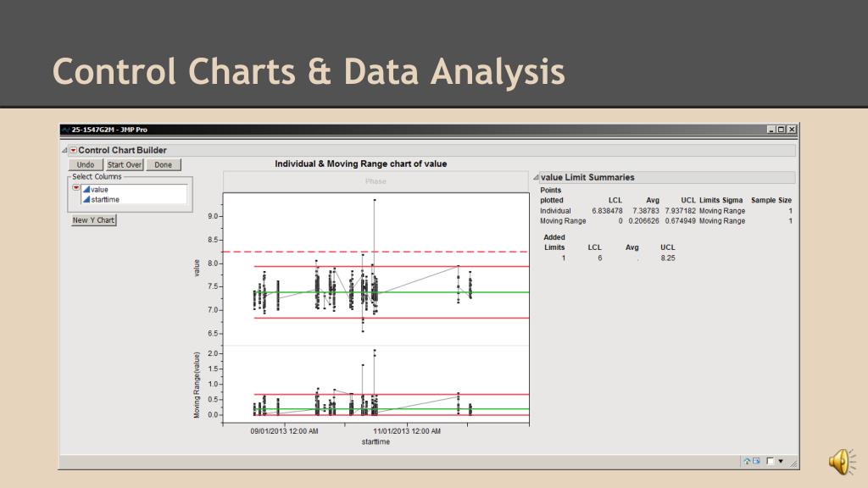Click the blue triangle icon beside starttime column

pos(86,199)
